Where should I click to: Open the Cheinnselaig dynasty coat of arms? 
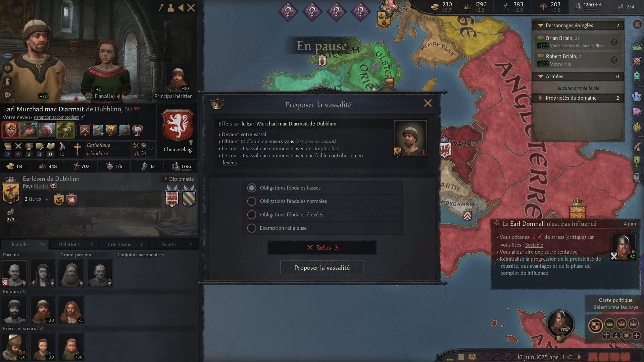pos(178,126)
